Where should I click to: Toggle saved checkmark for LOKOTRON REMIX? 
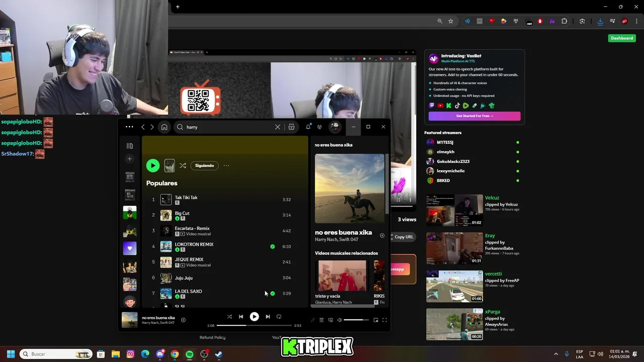point(272,246)
